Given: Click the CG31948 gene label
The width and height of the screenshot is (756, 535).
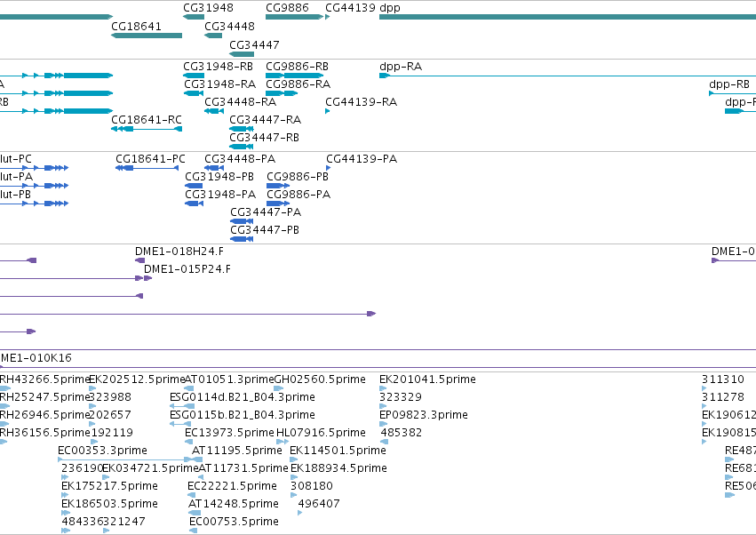Looking at the screenshot, I should [x=208, y=8].
